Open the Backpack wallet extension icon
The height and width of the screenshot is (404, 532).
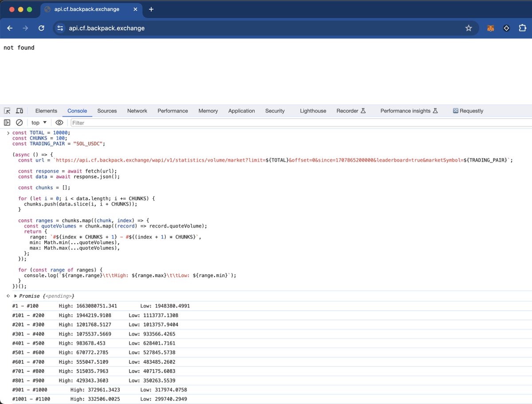[507, 28]
